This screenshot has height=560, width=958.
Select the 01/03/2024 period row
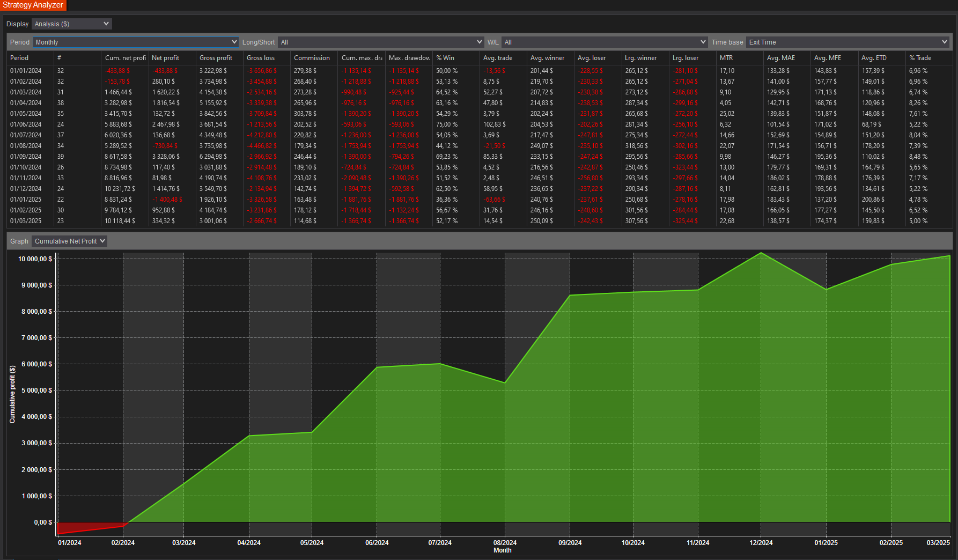click(480, 92)
